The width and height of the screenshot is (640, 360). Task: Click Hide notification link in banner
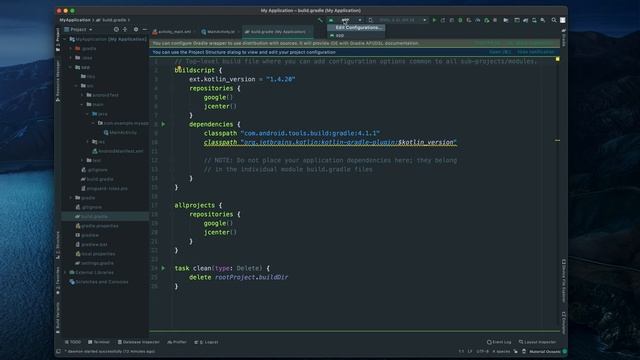(536, 52)
